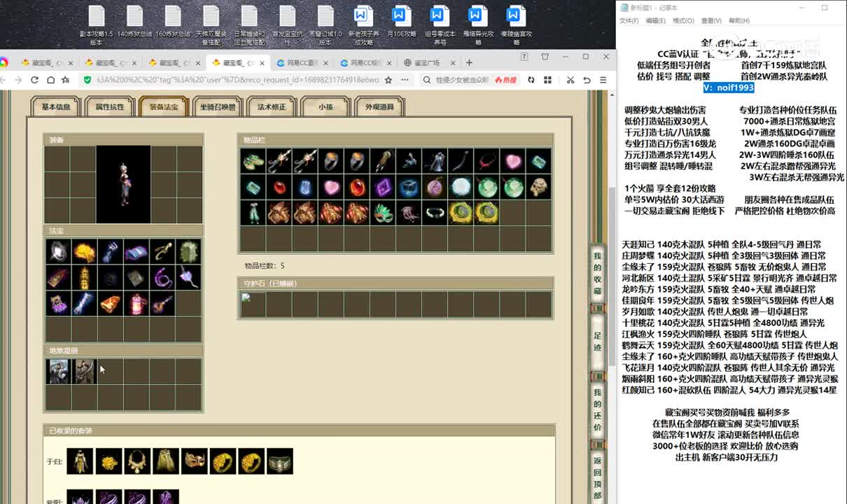The height and width of the screenshot is (504, 847).
Task: Click the highlighted V: noif1993 text
Action: (729, 88)
